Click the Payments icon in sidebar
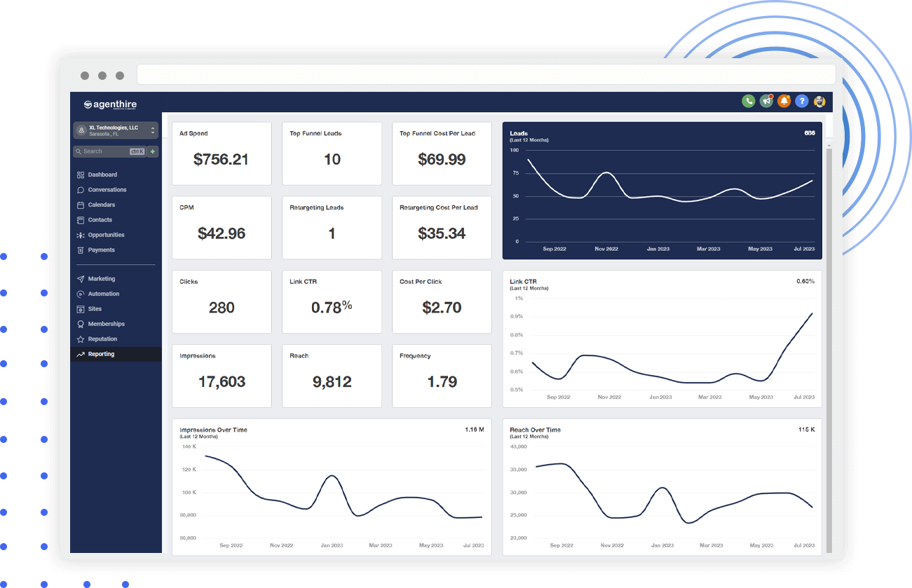Image resolution: width=912 pixels, height=588 pixels. coord(81,250)
